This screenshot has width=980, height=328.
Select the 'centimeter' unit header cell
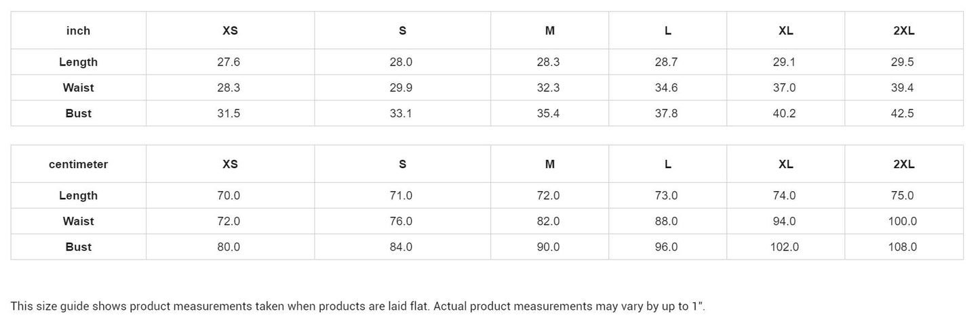pyautogui.click(x=78, y=164)
